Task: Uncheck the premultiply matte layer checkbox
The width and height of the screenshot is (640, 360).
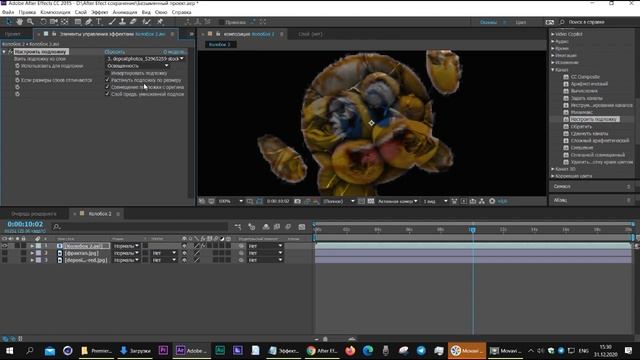Action: pyautogui.click(x=107, y=94)
